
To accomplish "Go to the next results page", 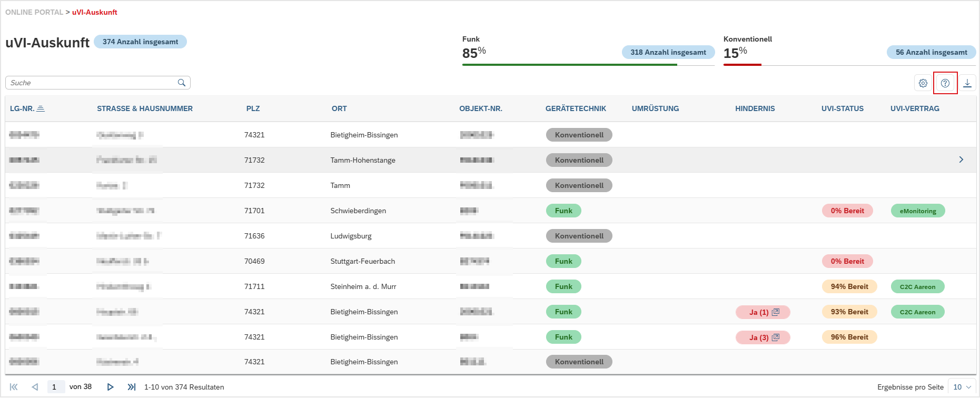I will coord(110,387).
